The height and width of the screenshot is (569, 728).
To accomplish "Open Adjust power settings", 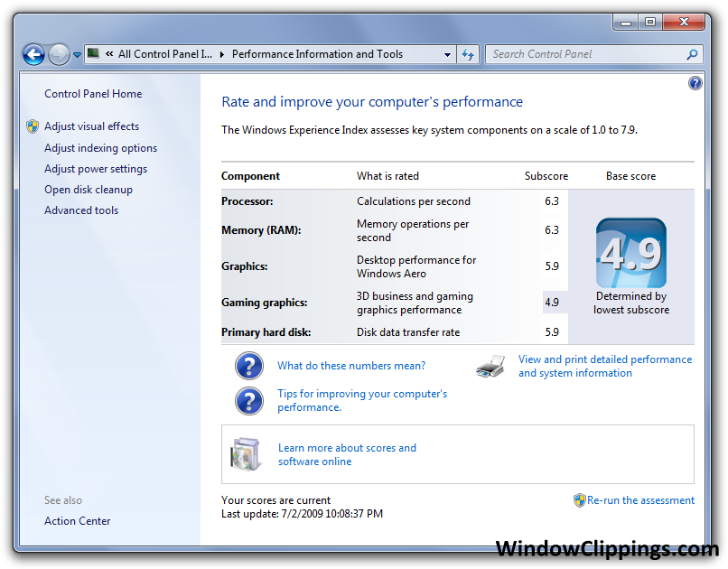I will (x=96, y=169).
